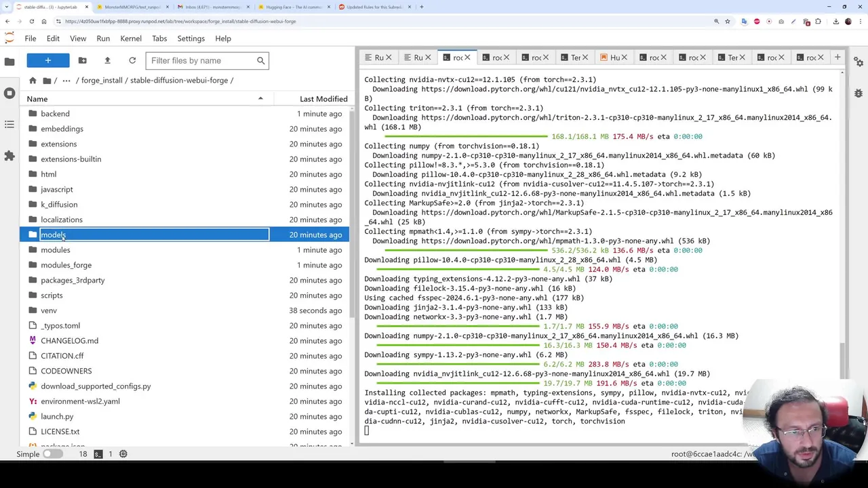Click the blue New Launcher plus button
This screenshot has width=868, height=488.
(x=48, y=60)
